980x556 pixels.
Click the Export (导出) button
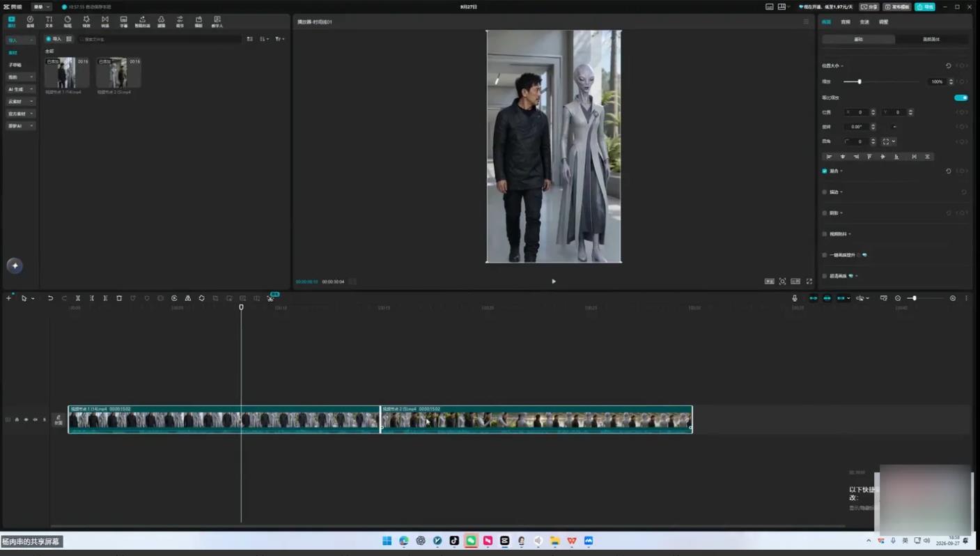point(925,7)
